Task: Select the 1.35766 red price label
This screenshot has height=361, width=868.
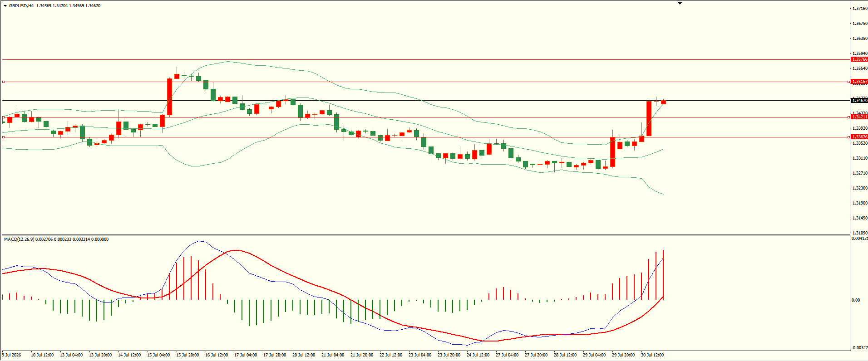Action: click(x=859, y=59)
